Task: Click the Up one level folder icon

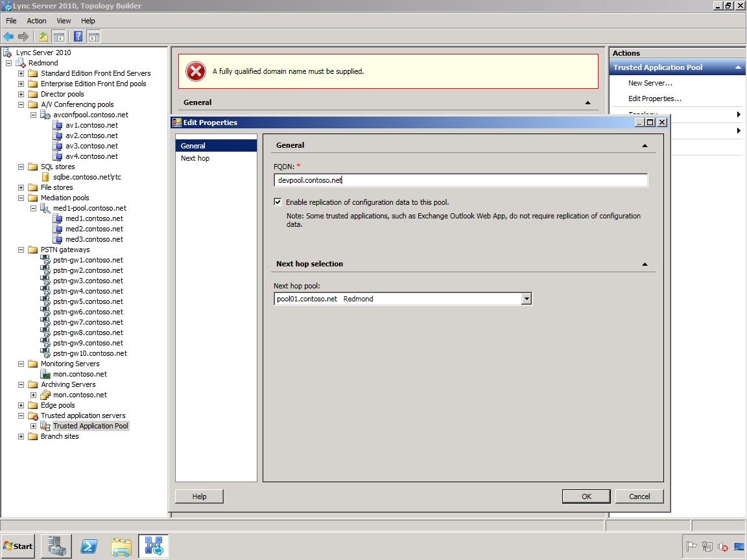Action: (43, 37)
